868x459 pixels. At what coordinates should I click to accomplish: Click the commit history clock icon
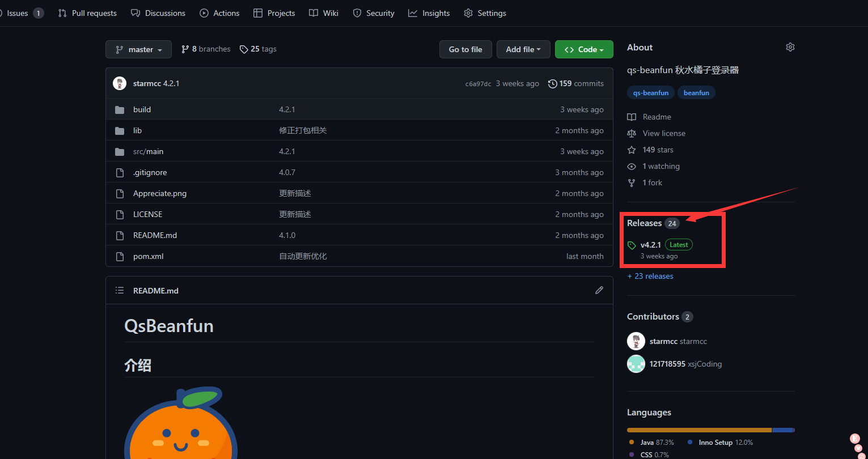click(x=552, y=83)
